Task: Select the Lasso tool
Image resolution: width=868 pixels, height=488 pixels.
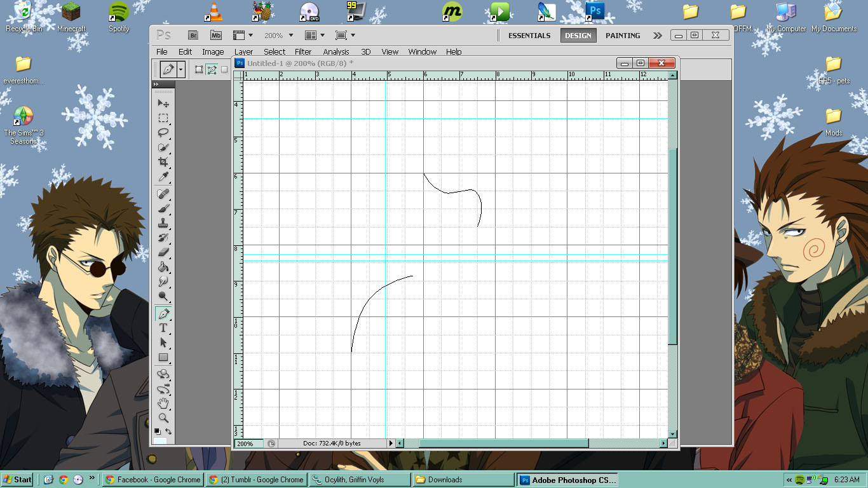Action: (x=163, y=132)
